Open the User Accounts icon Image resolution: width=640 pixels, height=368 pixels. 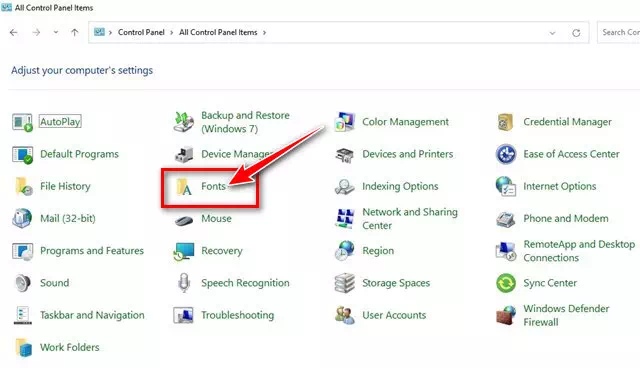pos(344,315)
